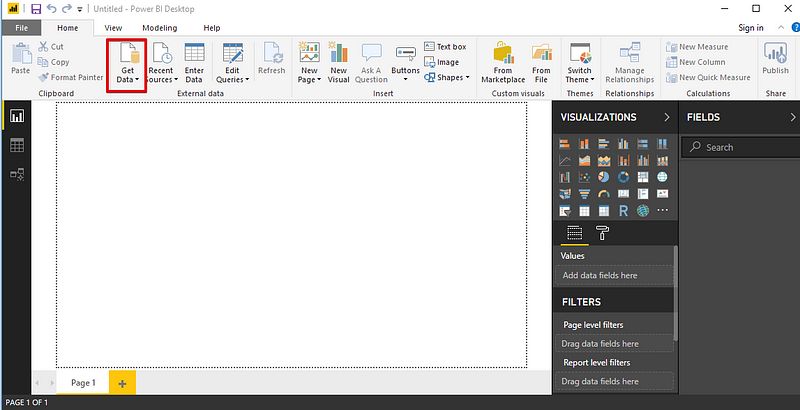Switch to Report view in the sidebar
Viewport: 800px width, 410px height.
pyautogui.click(x=17, y=117)
